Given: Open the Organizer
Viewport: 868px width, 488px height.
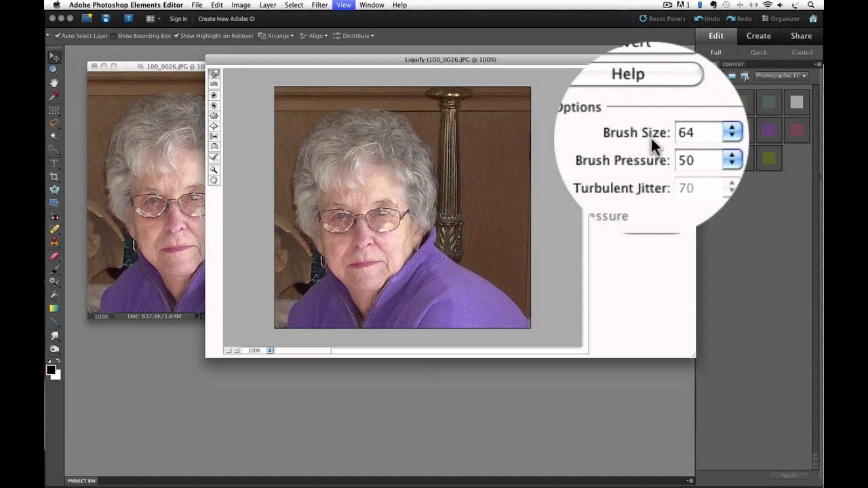Looking at the screenshot, I should click(x=781, y=18).
